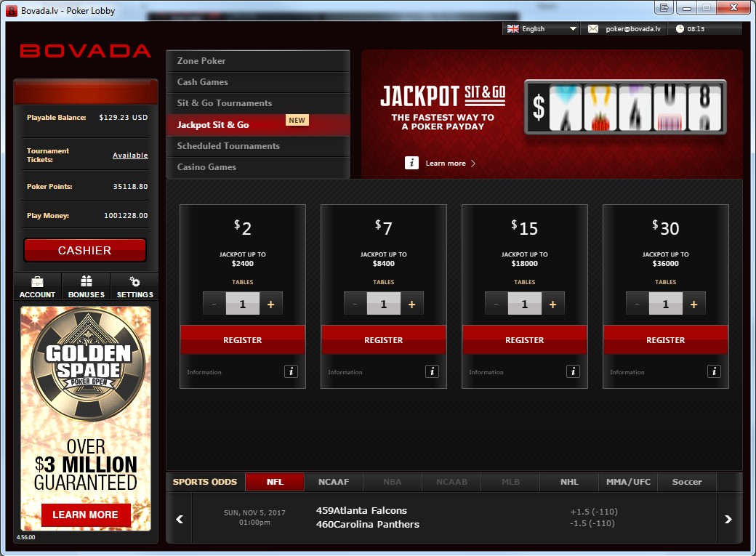
Task: Increase tables on the $30 jackpot card
Action: click(x=693, y=305)
